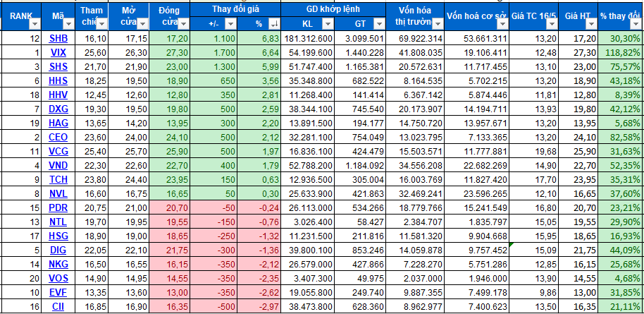
Task: Open the SHS ticker link
Action: click(x=58, y=66)
